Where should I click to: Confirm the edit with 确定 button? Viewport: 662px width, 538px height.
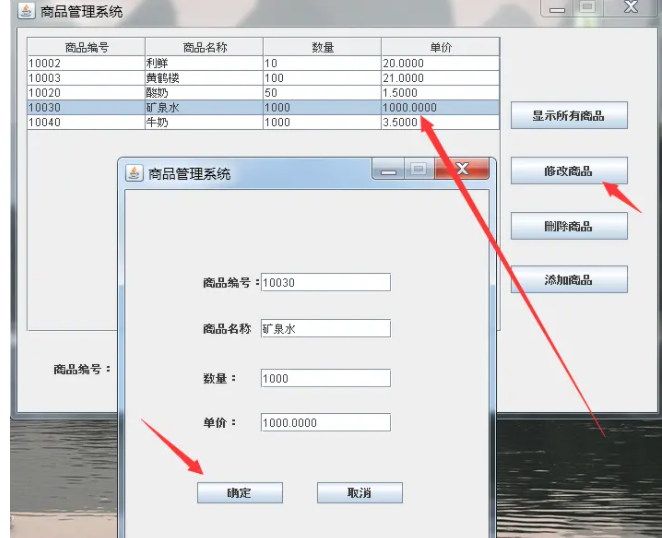(x=240, y=492)
